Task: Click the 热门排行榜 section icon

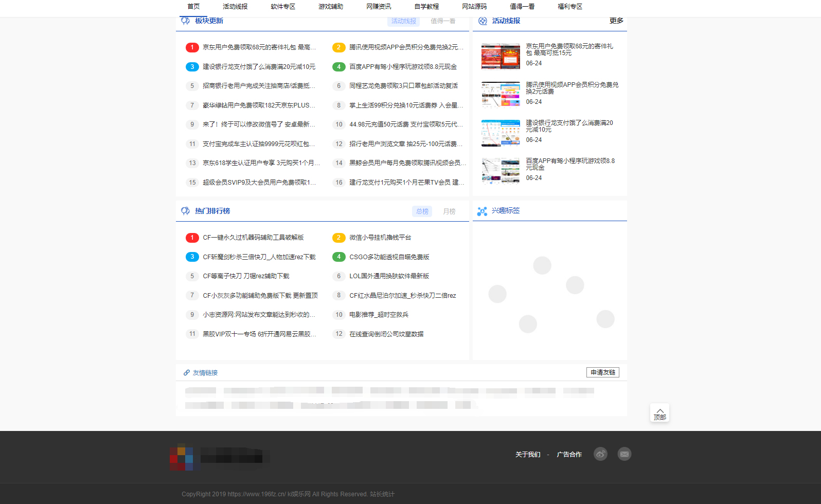Action: point(186,211)
